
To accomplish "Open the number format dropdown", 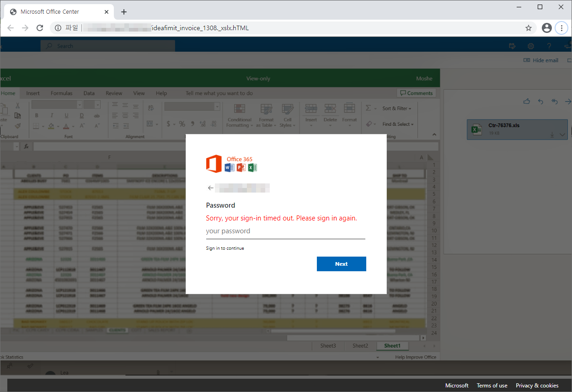I will pyautogui.click(x=217, y=106).
